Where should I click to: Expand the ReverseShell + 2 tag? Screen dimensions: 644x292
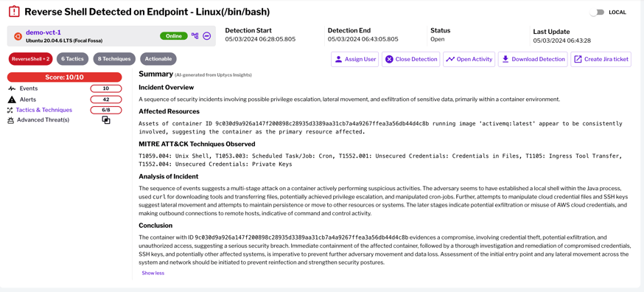[31, 59]
